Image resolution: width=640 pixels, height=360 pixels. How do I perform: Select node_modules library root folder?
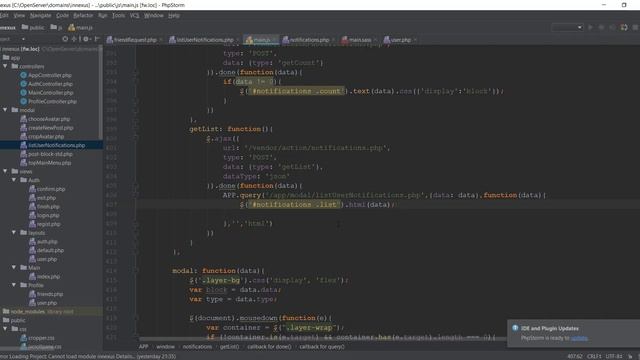pos(38,311)
